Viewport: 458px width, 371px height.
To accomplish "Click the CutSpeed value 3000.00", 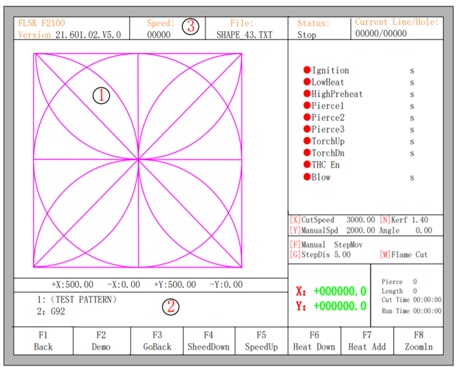I will [x=361, y=220].
